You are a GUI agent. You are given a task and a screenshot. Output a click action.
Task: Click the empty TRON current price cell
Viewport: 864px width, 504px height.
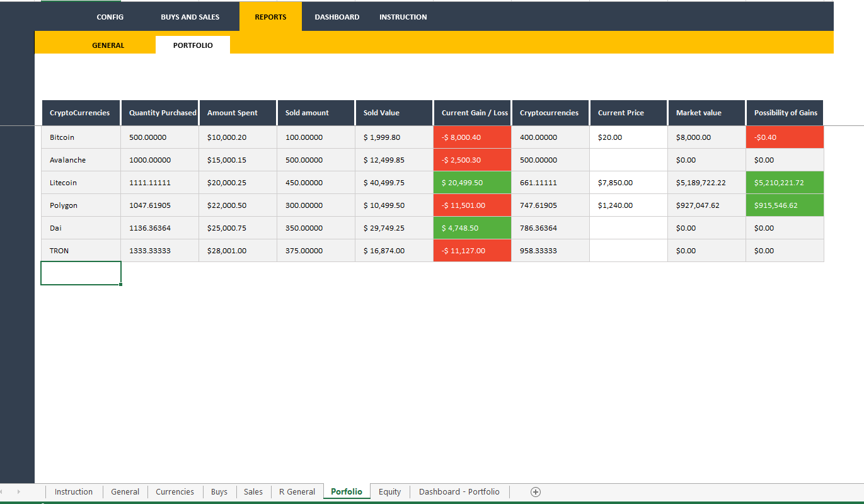click(628, 251)
